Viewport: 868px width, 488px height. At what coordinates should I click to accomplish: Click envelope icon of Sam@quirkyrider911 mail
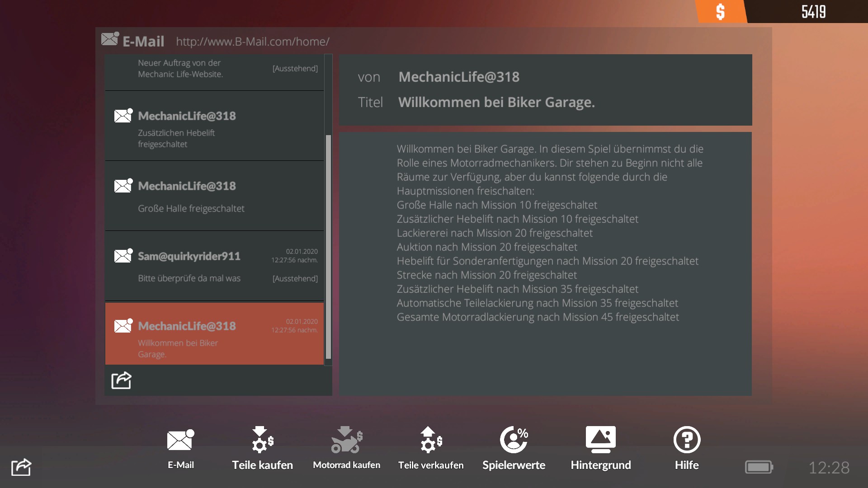[123, 255]
